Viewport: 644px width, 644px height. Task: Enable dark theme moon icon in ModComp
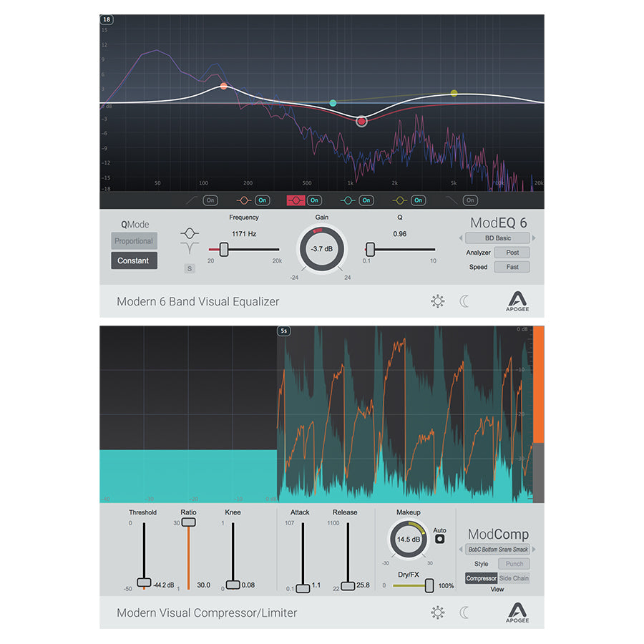[x=464, y=613]
